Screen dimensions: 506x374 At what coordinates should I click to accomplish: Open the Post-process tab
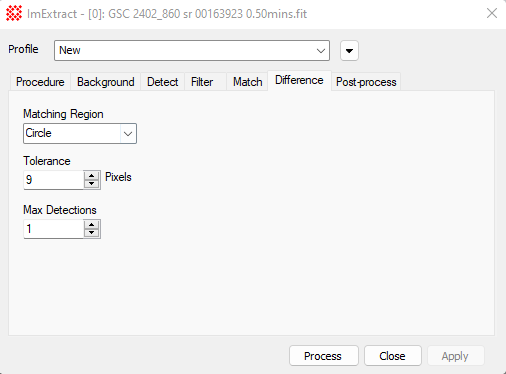pos(366,82)
